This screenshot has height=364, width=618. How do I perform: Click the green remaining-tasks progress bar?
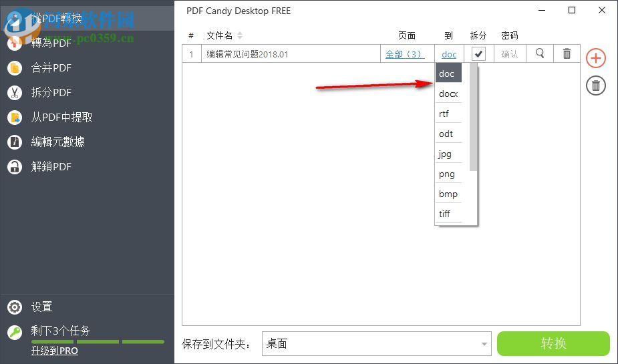(98, 342)
